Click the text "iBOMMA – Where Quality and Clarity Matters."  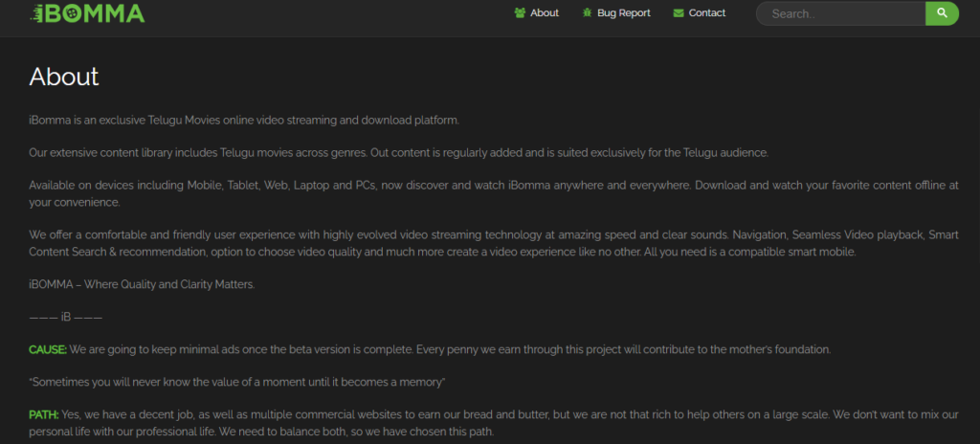(142, 284)
